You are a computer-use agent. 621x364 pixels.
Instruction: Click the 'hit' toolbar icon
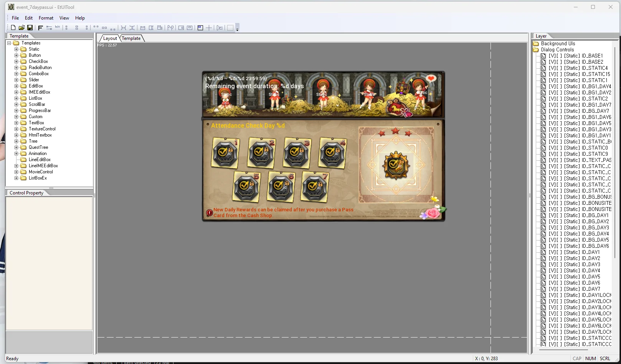click(58, 27)
